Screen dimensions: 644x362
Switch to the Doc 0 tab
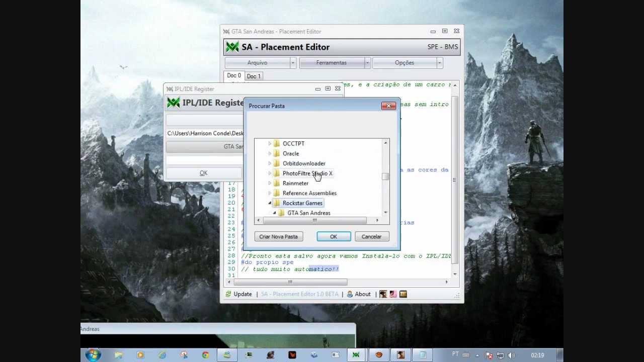[x=234, y=75]
